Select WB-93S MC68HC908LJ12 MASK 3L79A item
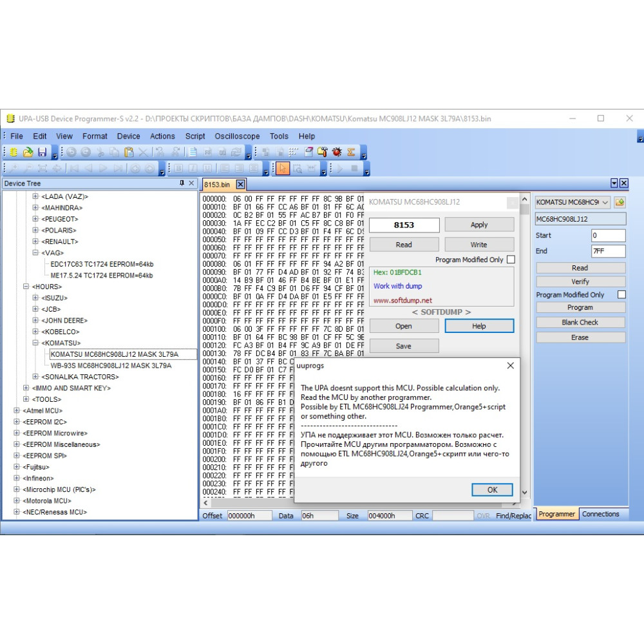The height and width of the screenshot is (644, 644). point(111,365)
